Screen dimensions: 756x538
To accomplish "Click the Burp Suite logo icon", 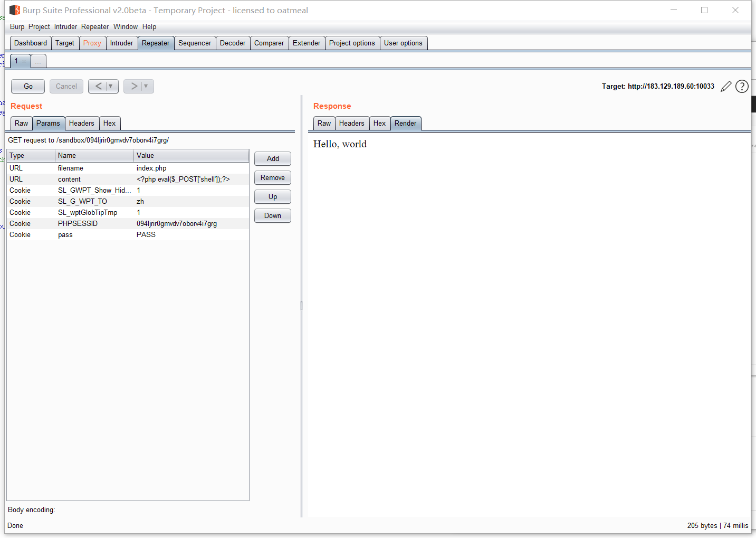I will pos(15,10).
